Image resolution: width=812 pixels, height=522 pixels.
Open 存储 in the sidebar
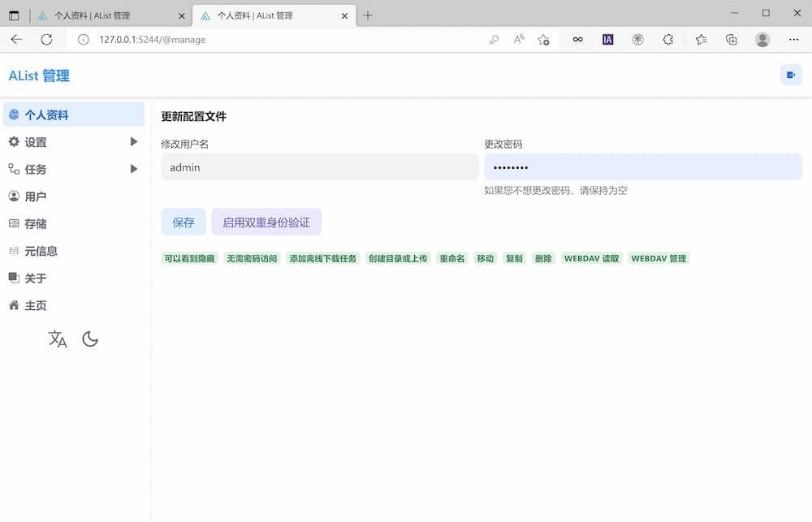click(35, 224)
